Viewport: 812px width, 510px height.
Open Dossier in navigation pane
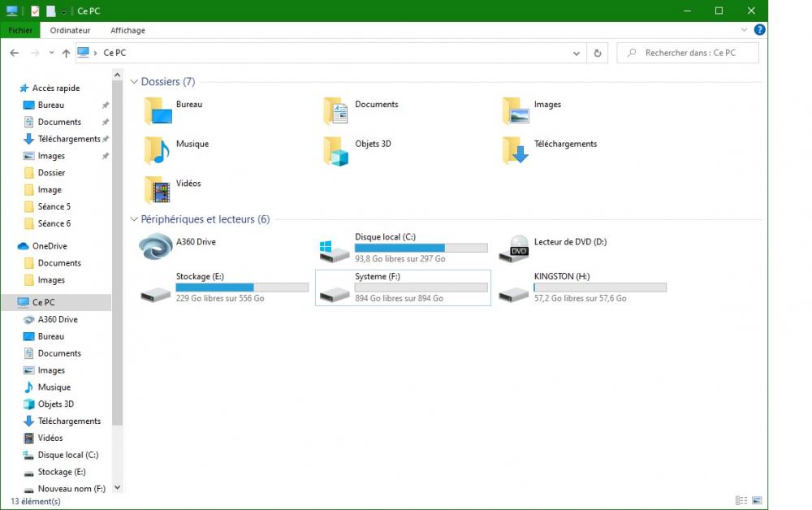pos(51,173)
